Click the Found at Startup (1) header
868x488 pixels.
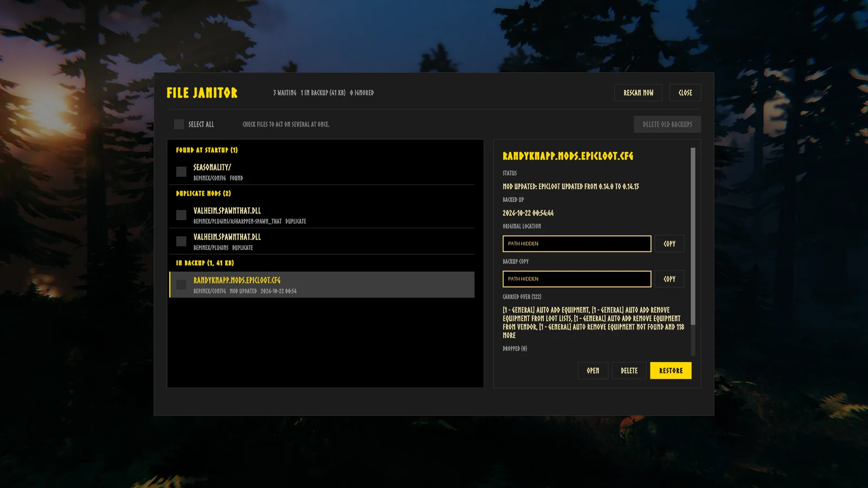(x=207, y=150)
